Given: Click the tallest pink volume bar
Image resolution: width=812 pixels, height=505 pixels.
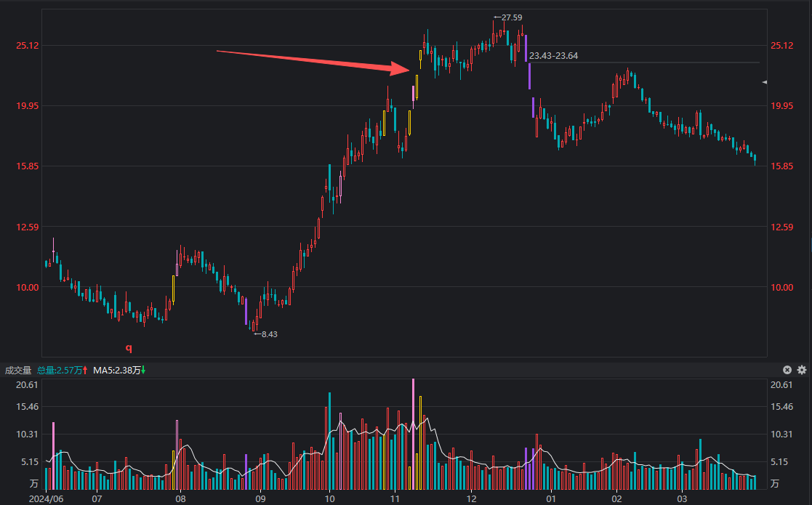Looking at the screenshot, I should pos(413,429).
